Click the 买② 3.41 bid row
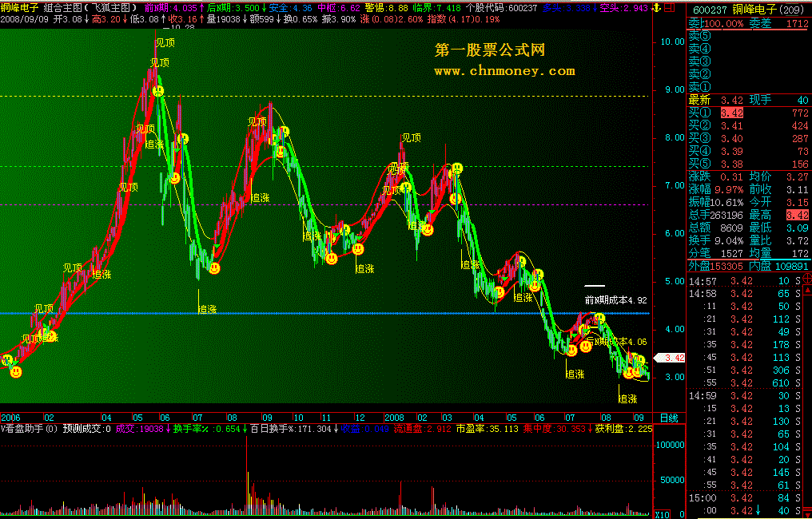 tap(748, 125)
